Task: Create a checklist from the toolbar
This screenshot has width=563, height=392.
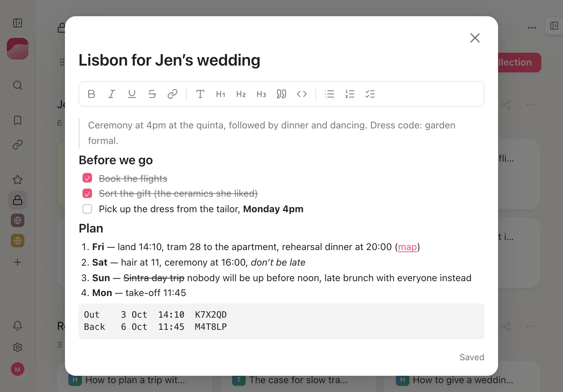Action: click(x=370, y=94)
